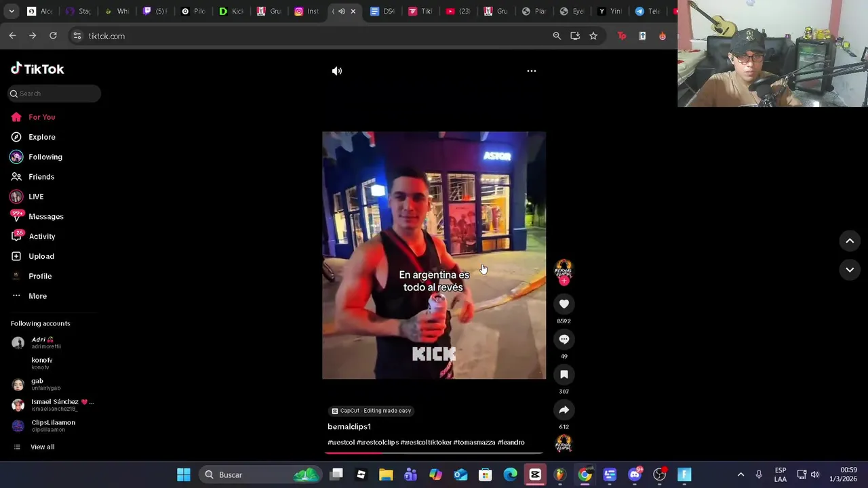
Task: Switch to the Twitch (5) tab
Action: tap(154, 12)
